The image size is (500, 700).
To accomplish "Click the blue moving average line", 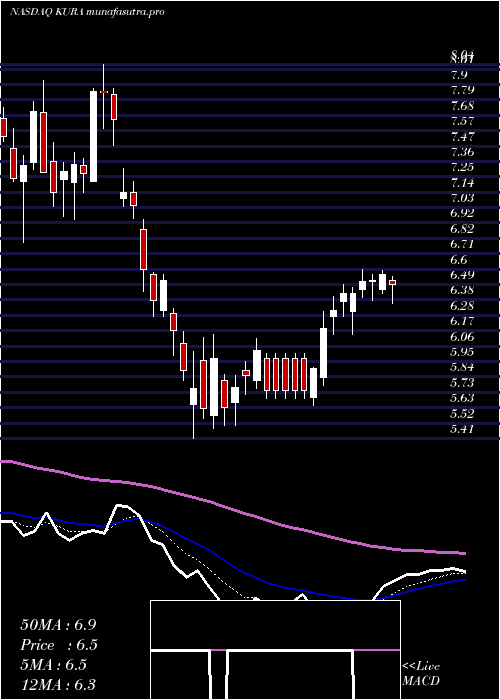I will point(232,566).
